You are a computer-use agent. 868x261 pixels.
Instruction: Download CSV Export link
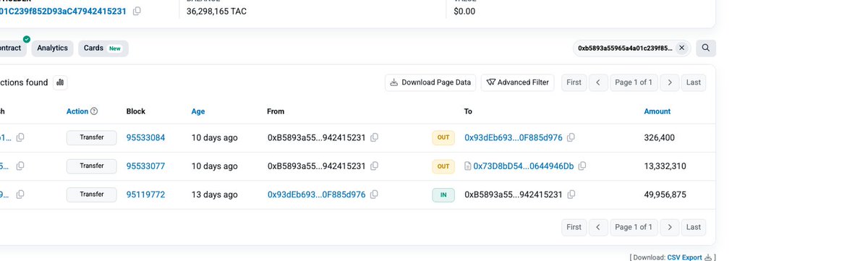click(x=684, y=257)
